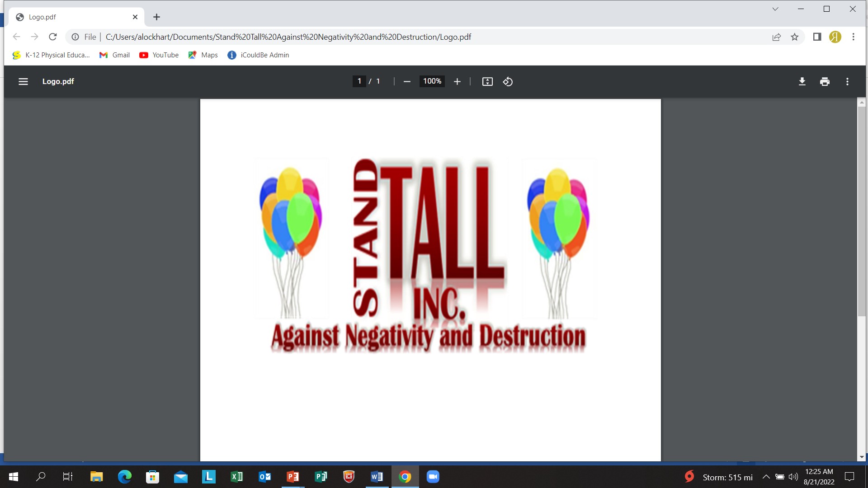
Task: Open the PDF sidebar menu icon
Action: 23,81
